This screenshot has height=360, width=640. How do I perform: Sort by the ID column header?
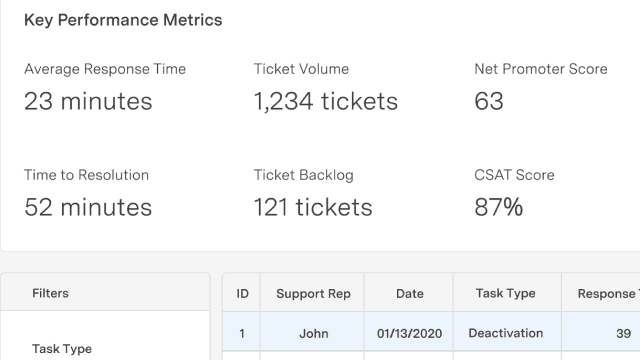(242, 293)
